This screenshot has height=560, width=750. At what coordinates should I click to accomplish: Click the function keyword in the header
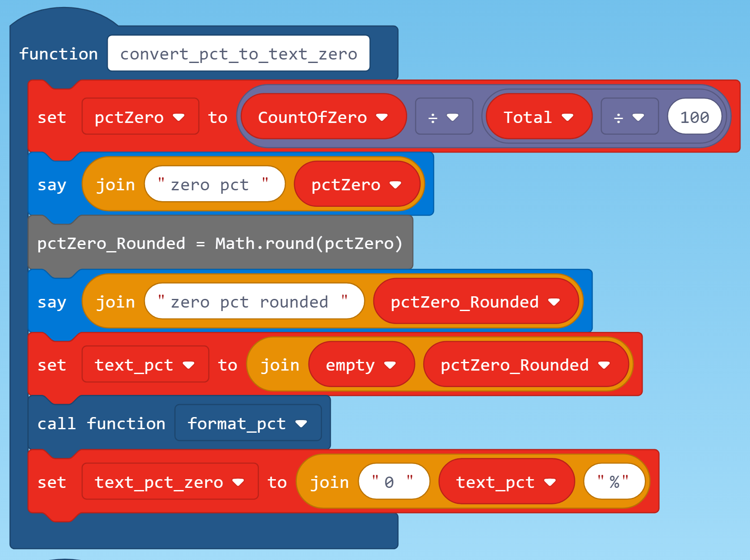pos(58,54)
